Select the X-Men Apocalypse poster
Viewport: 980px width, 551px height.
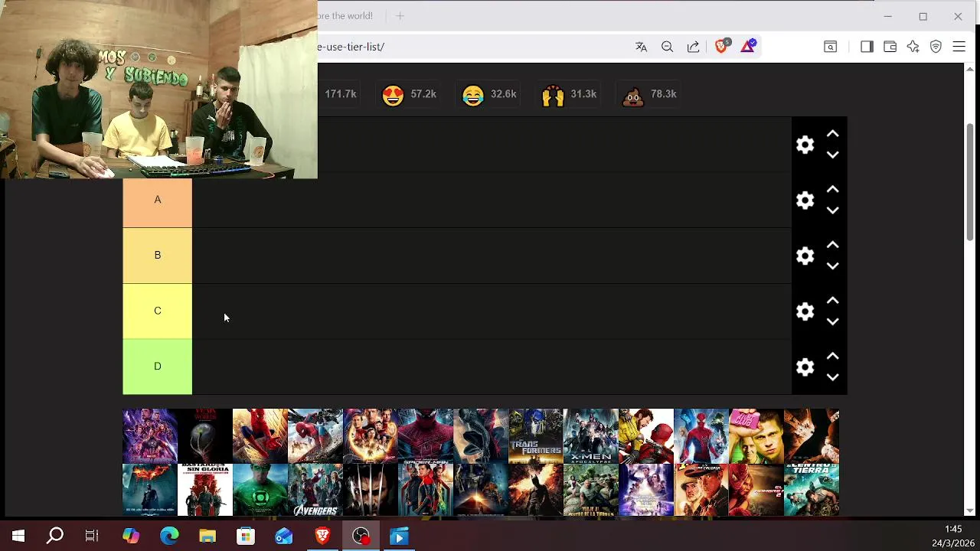[x=591, y=435]
